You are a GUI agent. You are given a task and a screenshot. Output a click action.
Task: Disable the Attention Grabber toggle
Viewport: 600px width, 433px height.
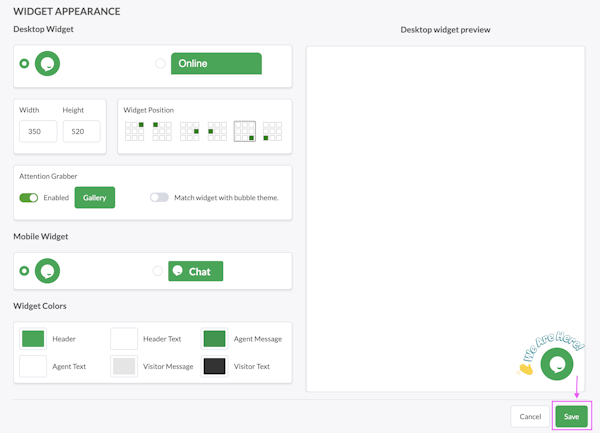pos(28,198)
